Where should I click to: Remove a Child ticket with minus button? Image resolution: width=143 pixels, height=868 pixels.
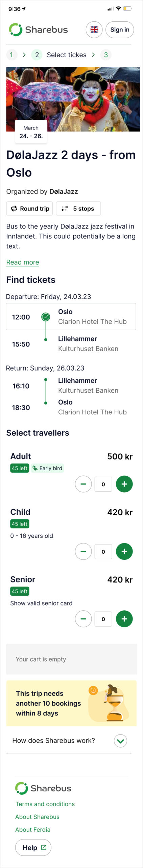(x=84, y=551)
